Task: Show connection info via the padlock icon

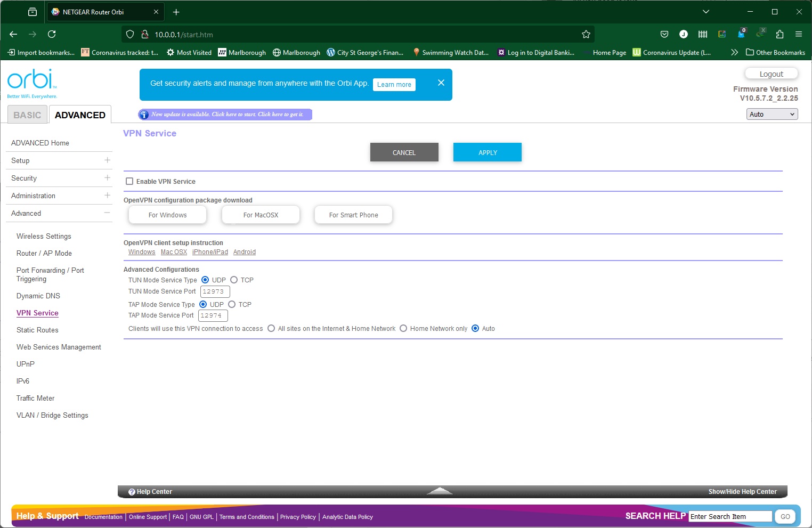Action: point(144,34)
